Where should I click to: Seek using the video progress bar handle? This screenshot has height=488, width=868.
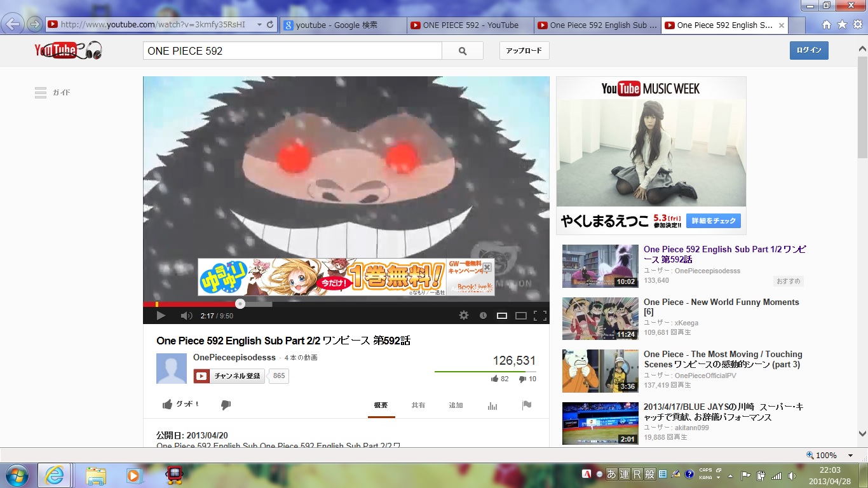tap(240, 304)
